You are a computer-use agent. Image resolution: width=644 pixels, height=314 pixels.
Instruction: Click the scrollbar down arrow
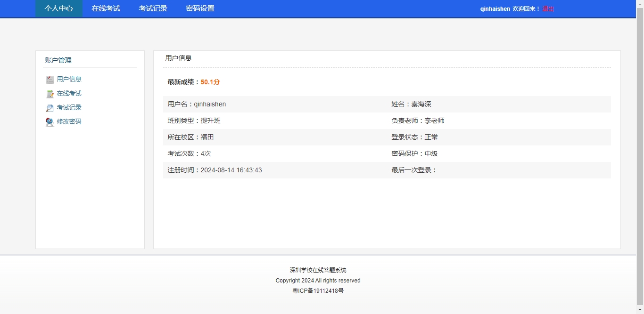[x=640, y=310]
